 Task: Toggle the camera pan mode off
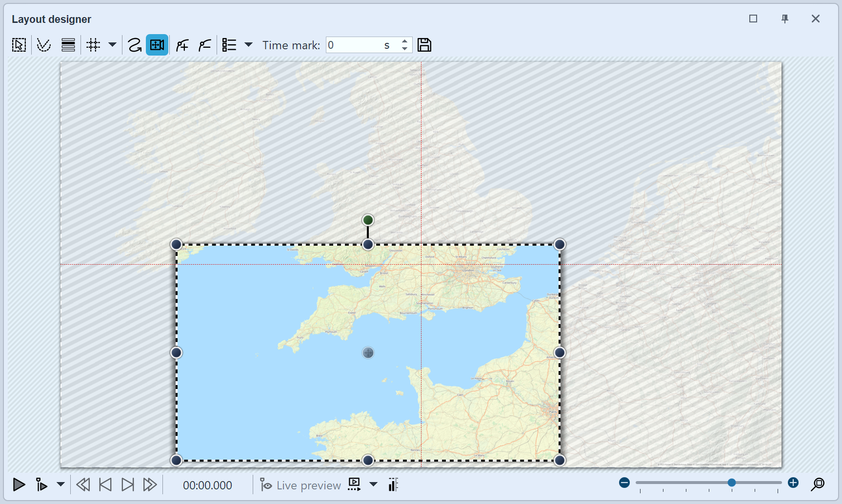pyautogui.click(x=157, y=44)
